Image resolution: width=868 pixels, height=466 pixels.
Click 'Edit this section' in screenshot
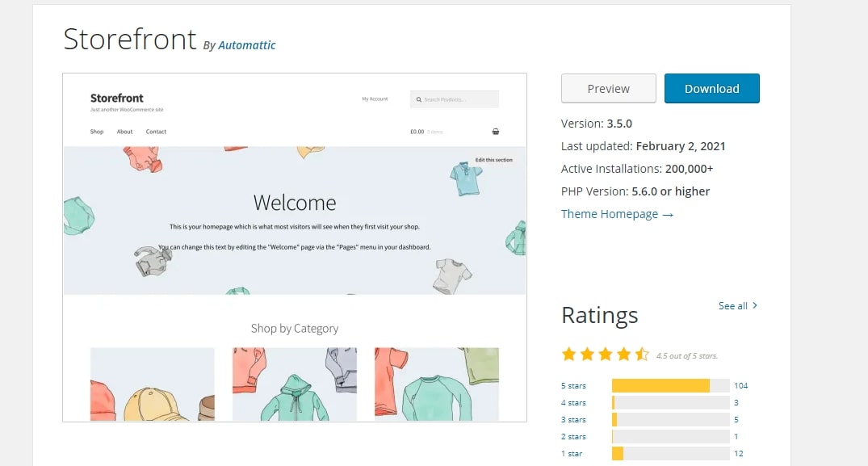[x=494, y=160]
